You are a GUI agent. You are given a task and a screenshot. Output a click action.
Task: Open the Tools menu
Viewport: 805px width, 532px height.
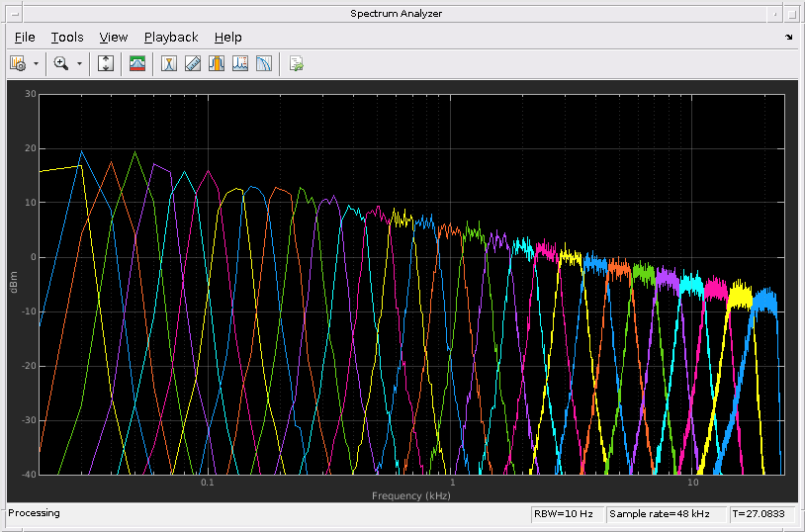pos(67,37)
